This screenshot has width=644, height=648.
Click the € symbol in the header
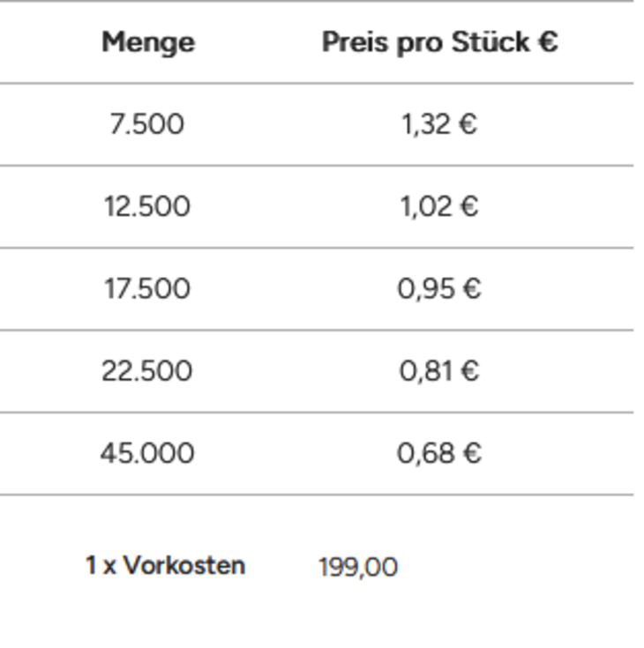pos(548,42)
